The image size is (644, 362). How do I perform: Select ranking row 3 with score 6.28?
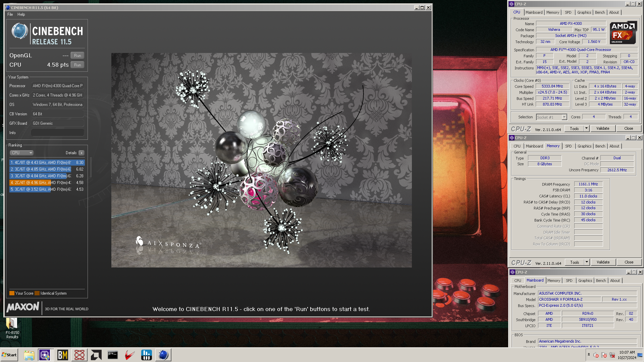tap(47, 176)
